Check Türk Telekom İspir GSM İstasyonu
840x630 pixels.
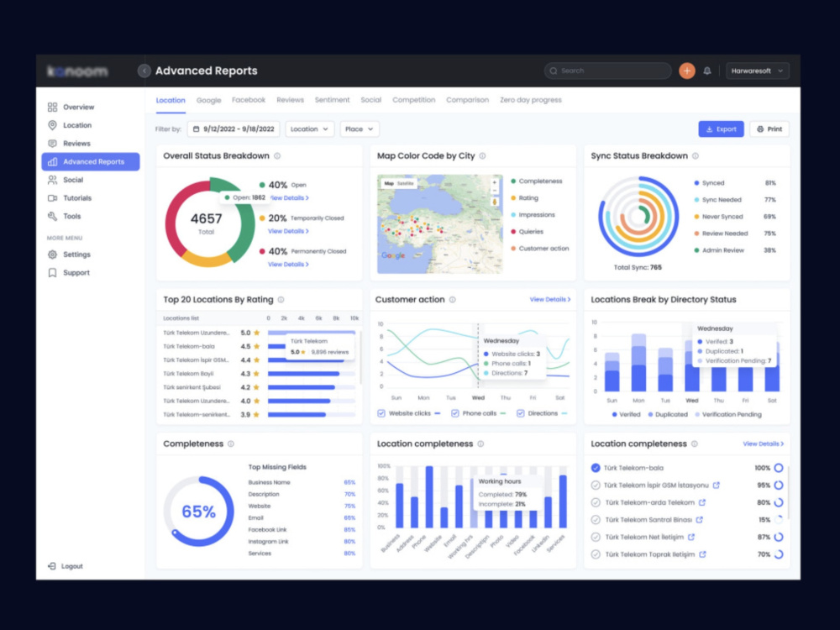click(596, 486)
